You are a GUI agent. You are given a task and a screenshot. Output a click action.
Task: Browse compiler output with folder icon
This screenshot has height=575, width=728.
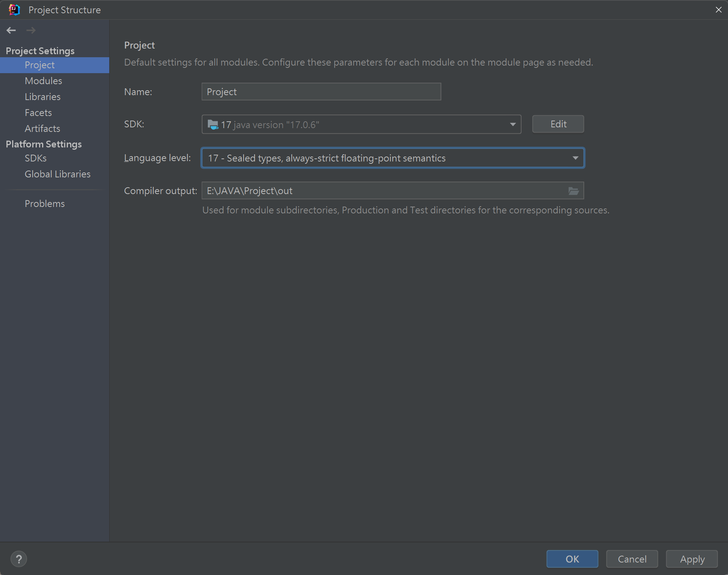[x=573, y=191]
